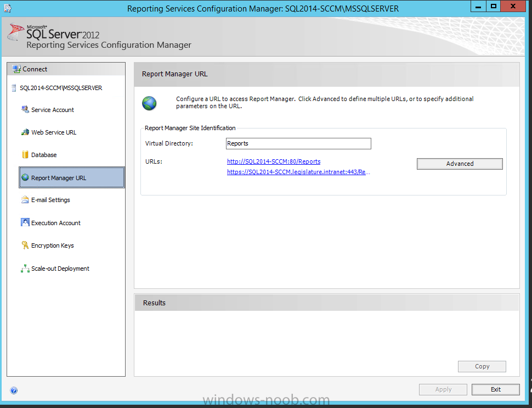Open the Service Account page
Viewport: 532px width, 408px height.
53,110
